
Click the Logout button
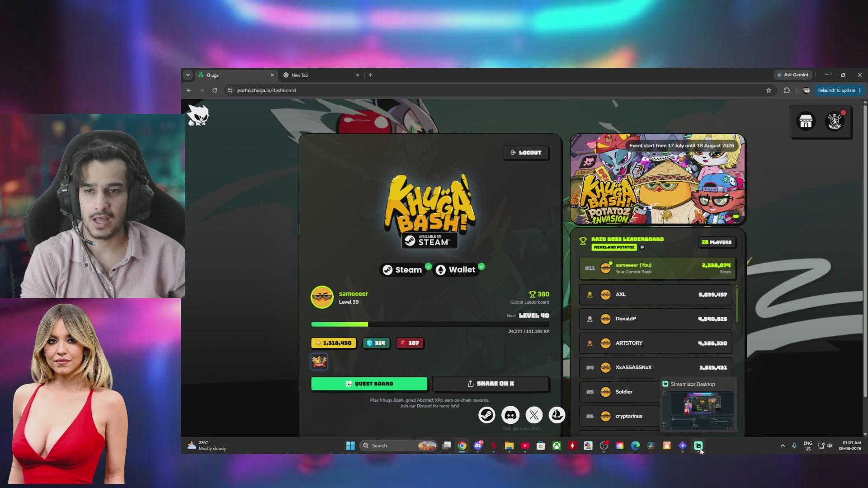pos(526,153)
